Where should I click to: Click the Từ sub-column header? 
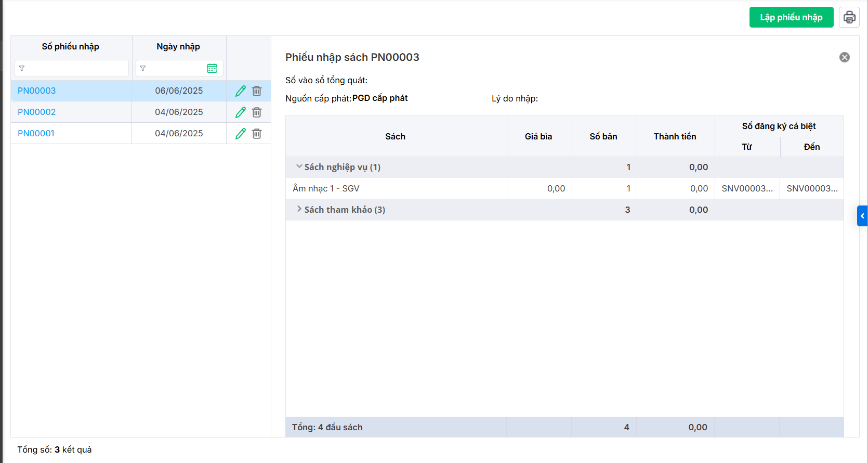click(747, 147)
